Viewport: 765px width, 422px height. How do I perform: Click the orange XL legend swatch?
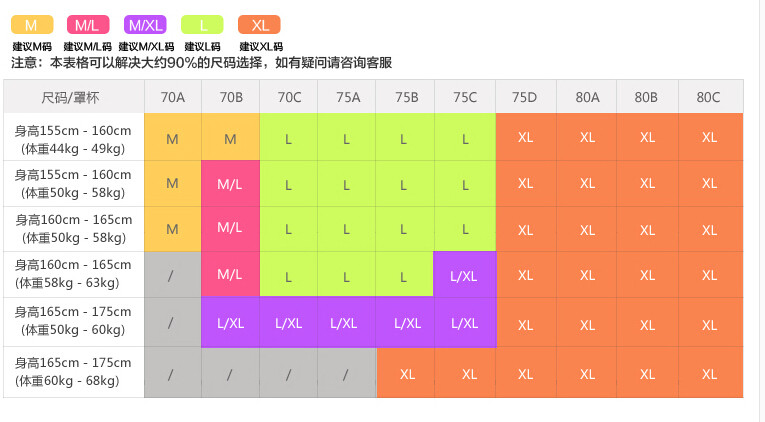(x=260, y=25)
